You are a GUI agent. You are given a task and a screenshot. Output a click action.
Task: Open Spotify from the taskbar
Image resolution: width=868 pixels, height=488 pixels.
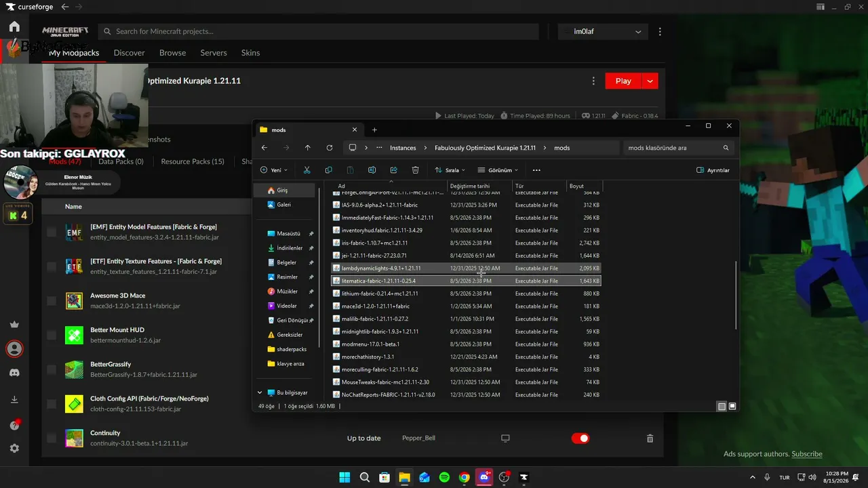(444, 477)
